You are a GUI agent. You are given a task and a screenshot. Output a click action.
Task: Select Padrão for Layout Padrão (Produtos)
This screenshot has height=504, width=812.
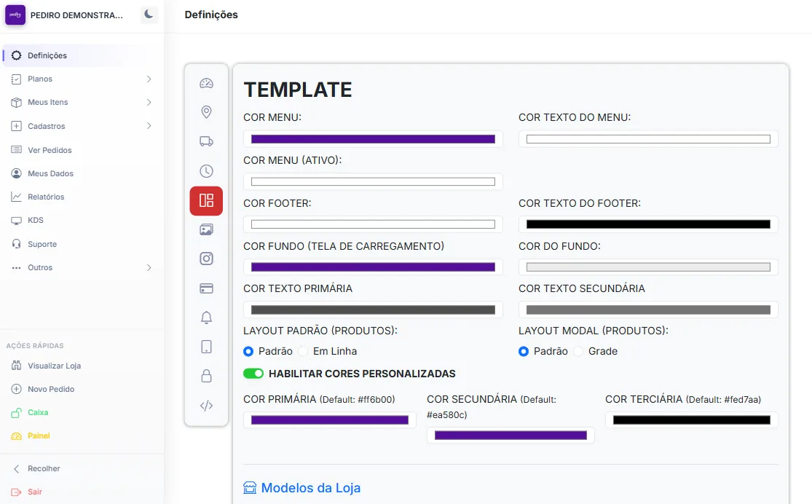pos(248,351)
